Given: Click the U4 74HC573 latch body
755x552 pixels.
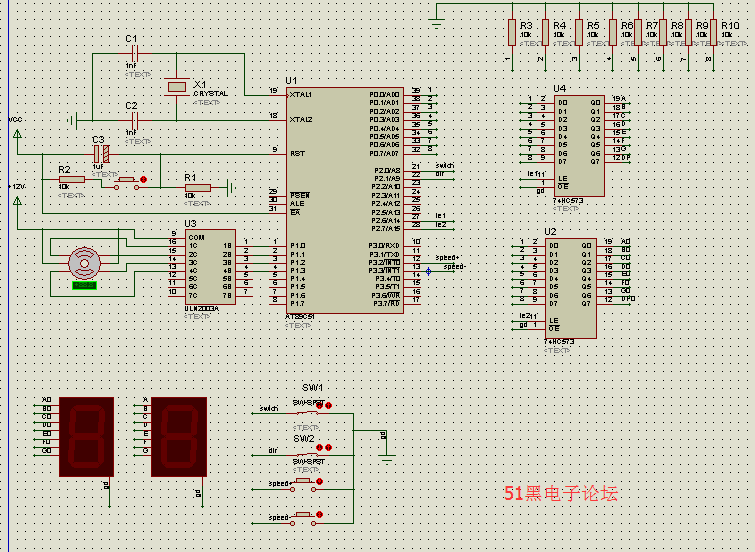Looking at the screenshot, I should pos(579,145).
